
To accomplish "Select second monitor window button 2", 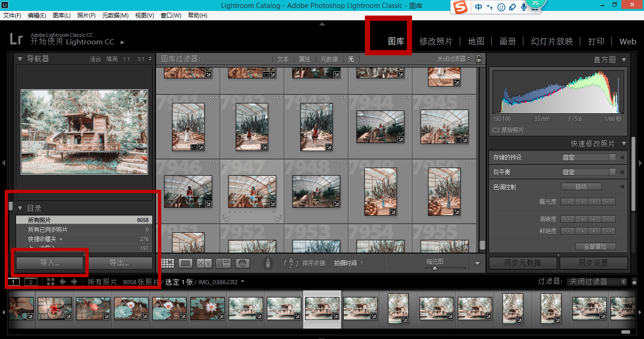I will tap(31, 282).
